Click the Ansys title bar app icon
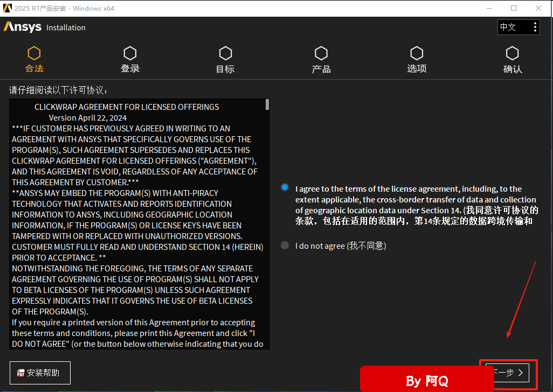The height and width of the screenshot is (392, 553). click(x=8, y=8)
